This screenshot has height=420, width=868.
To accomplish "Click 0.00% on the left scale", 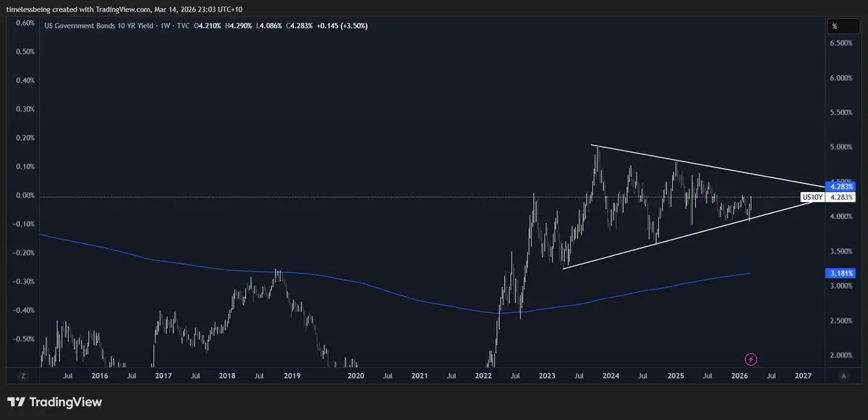I will point(25,196).
